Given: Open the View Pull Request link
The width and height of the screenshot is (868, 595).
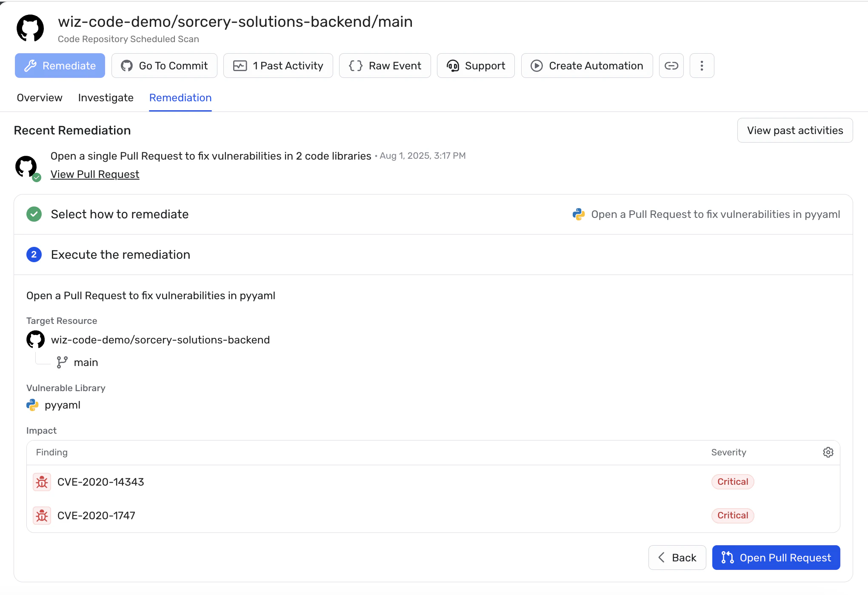Looking at the screenshot, I should [95, 174].
